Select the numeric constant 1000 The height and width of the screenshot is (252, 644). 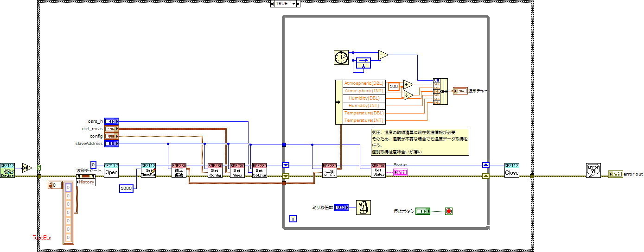point(126,189)
